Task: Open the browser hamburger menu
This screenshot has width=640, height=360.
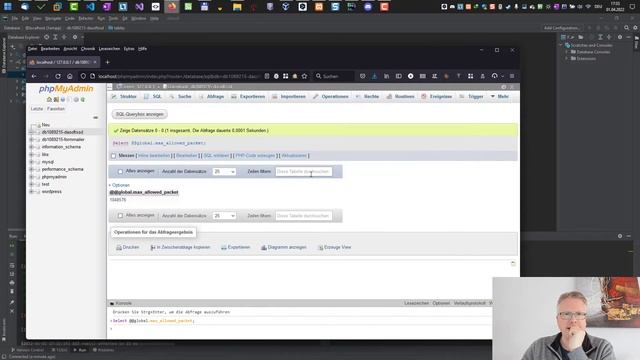Action: pos(512,76)
